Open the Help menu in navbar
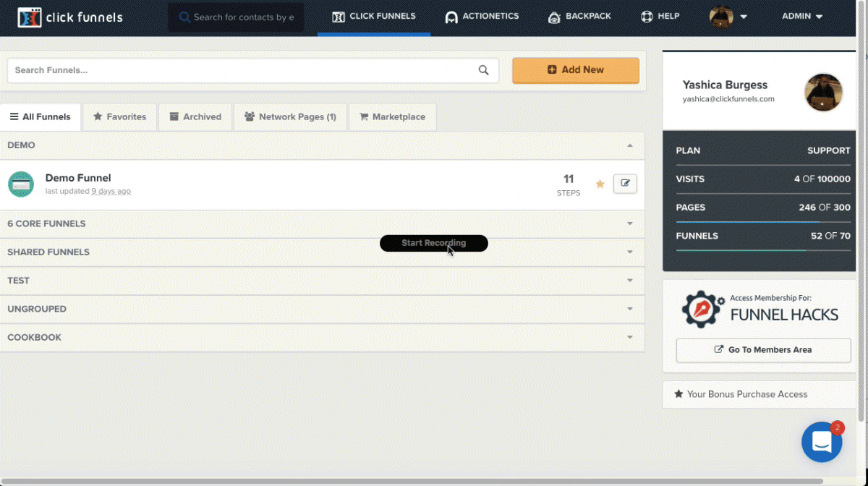This screenshot has height=486, width=868. pyautogui.click(x=660, y=17)
